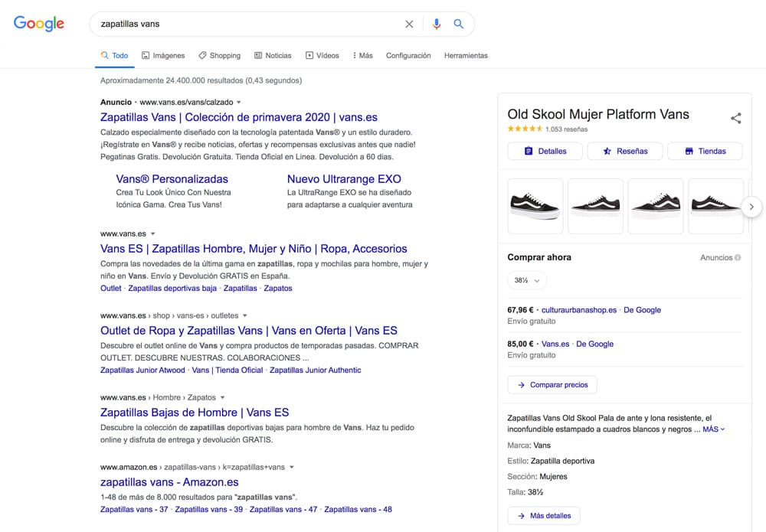766x532 pixels.
Task: Open Zapatillas vans - 47 link
Action: (283, 510)
